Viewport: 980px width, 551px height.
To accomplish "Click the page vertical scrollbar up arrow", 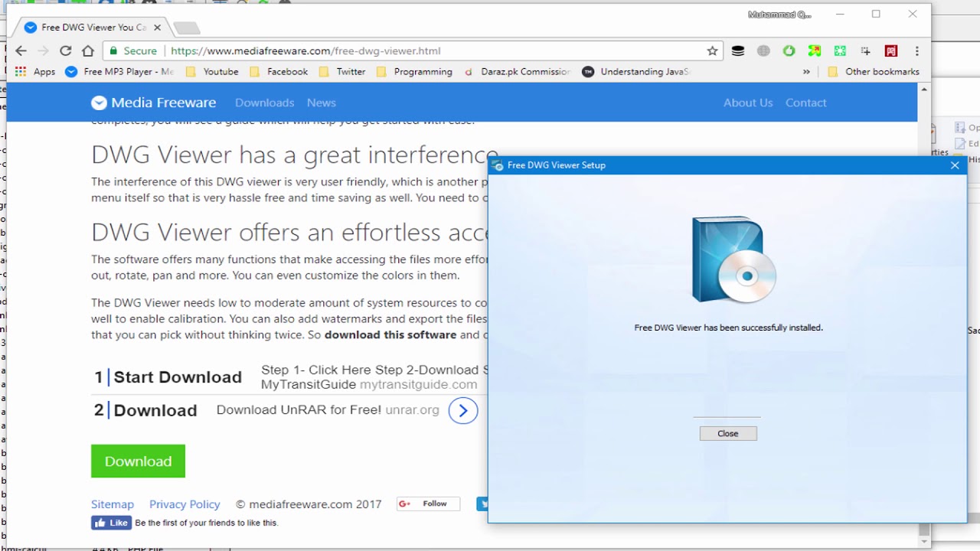I will coord(923,90).
